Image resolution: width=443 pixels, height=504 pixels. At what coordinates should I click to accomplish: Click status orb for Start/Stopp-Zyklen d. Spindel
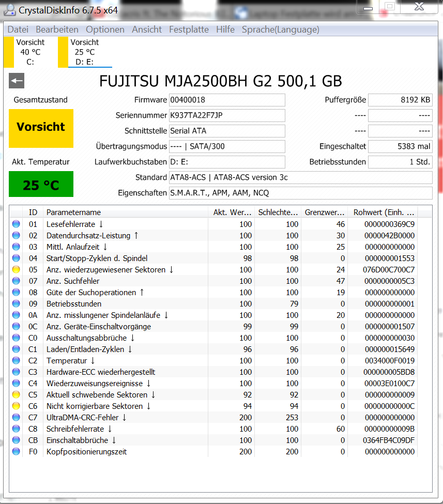16,258
